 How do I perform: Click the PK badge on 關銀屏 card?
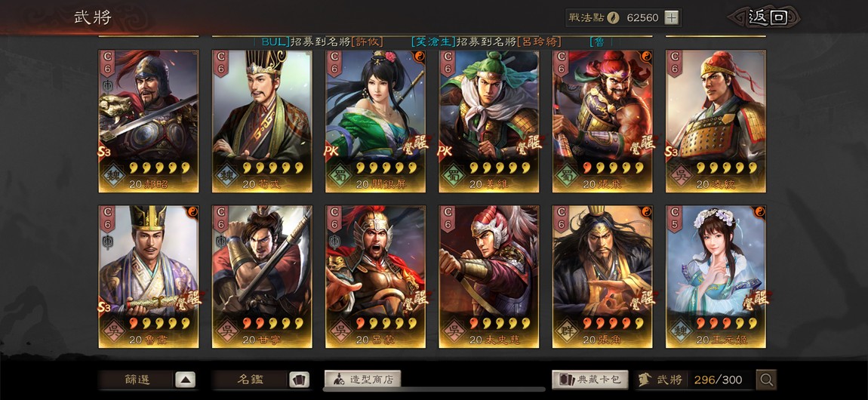(332, 150)
